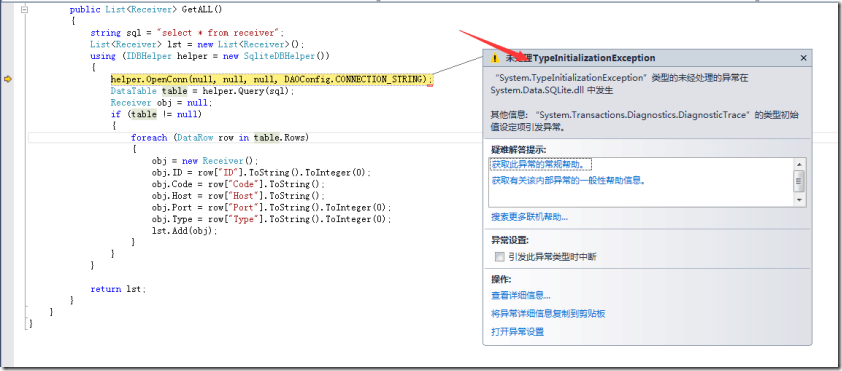Click 'obj = new Receiver();' line
The width and height of the screenshot is (842, 371).
click(205, 161)
